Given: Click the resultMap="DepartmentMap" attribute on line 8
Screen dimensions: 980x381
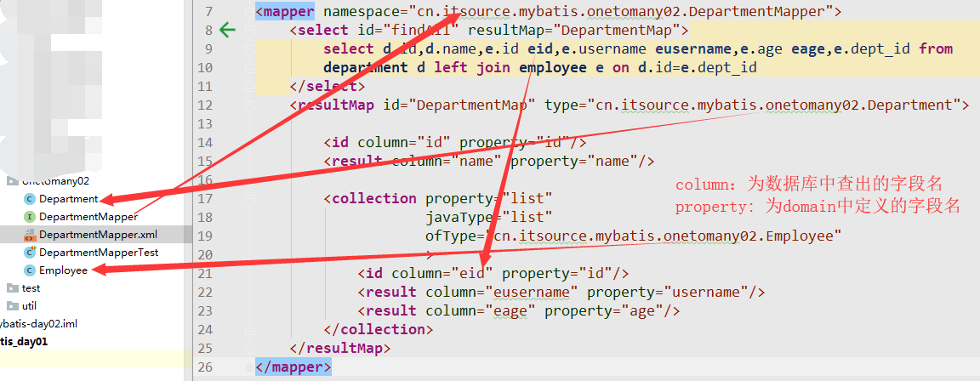Looking at the screenshot, I should tap(573, 30).
